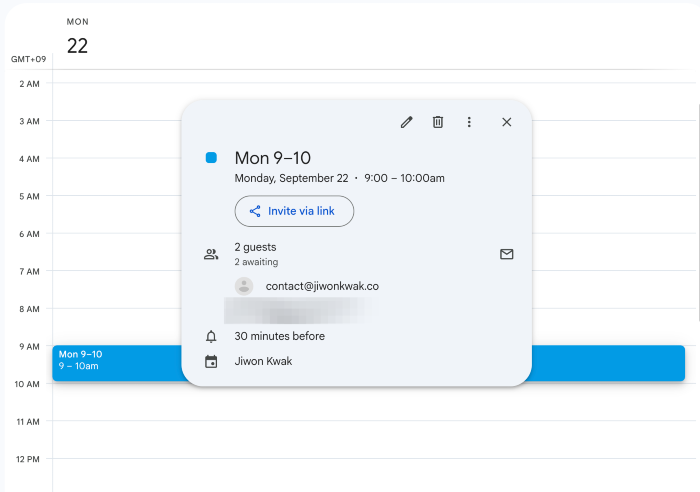Delete the event with the trash icon

[437, 122]
